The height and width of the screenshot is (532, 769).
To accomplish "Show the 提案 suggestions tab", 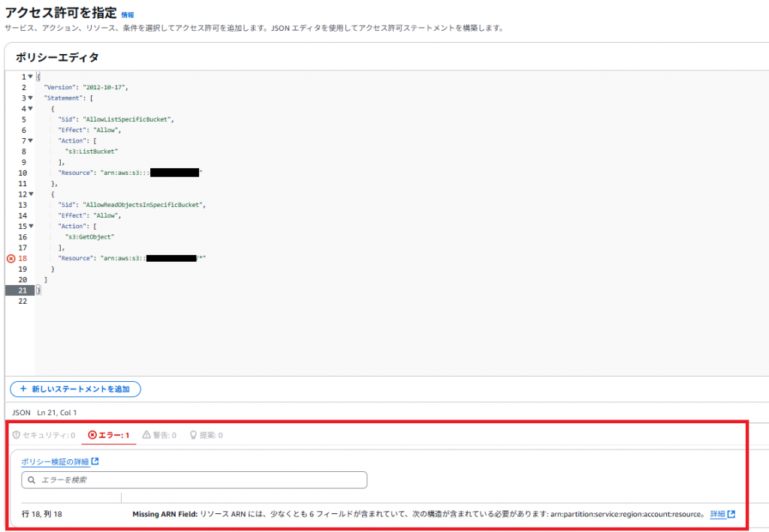I will [x=205, y=435].
